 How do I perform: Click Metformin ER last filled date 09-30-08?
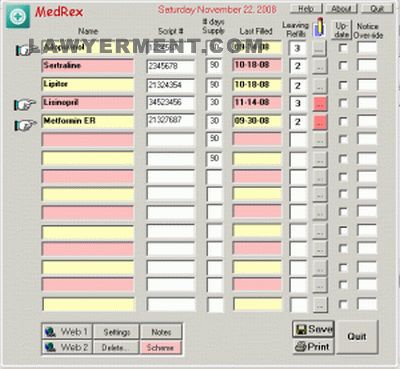tap(257, 121)
